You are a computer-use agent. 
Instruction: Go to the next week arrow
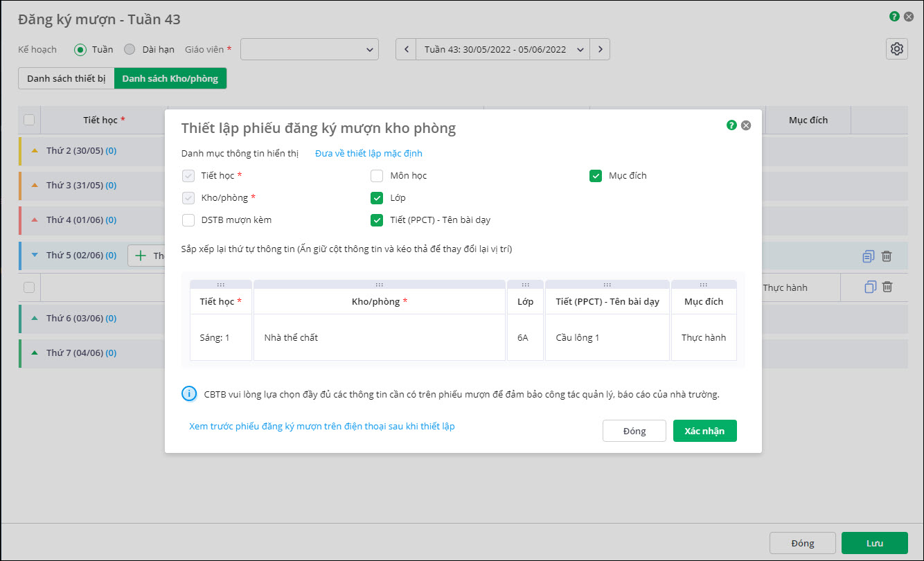point(600,49)
